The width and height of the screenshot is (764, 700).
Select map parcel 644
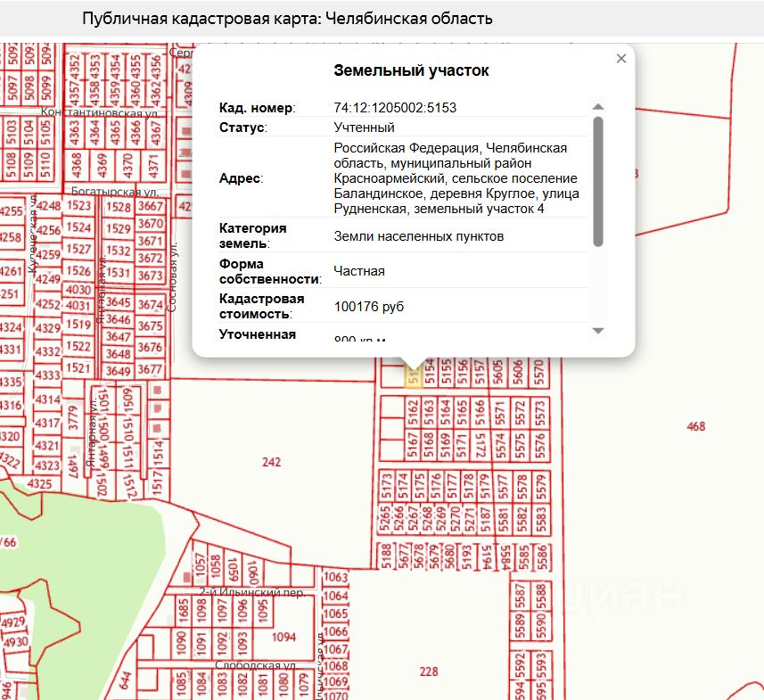(125, 680)
